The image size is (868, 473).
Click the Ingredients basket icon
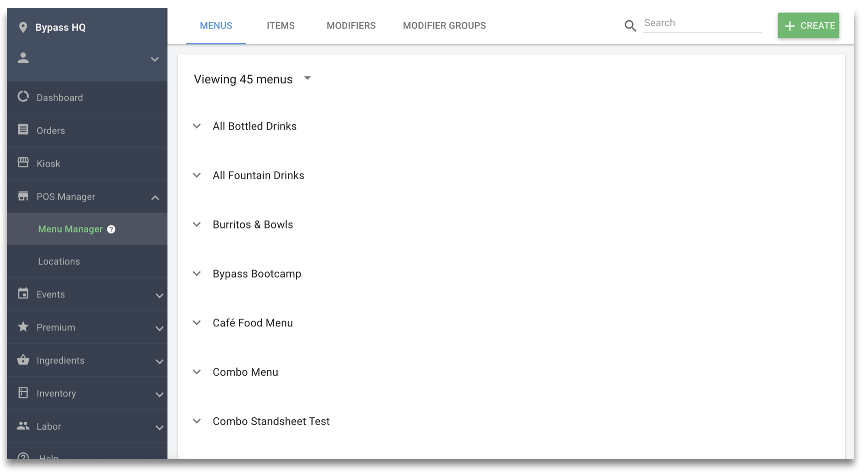pyautogui.click(x=23, y=360)
